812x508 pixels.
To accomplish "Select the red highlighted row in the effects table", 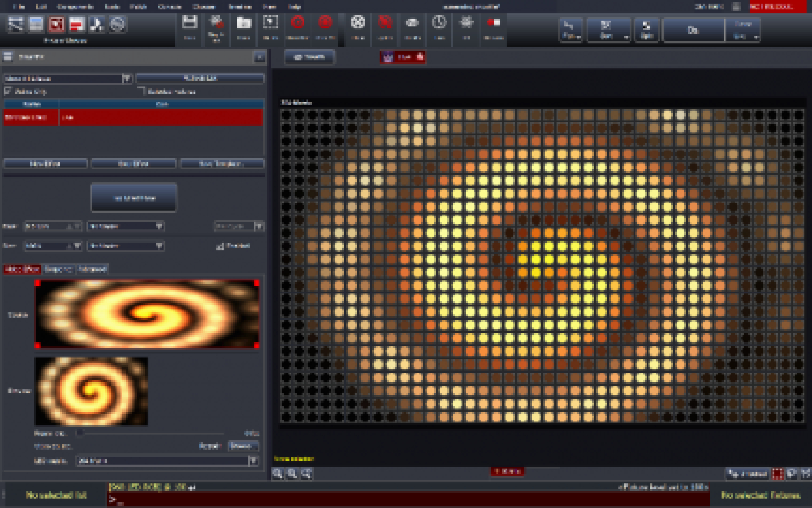I will click(x=133, y=117).
